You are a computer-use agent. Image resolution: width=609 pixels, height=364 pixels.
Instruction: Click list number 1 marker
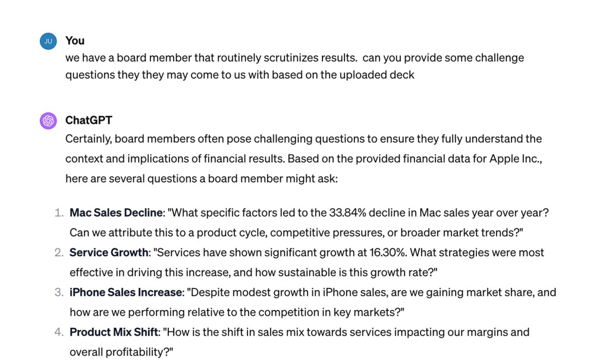click(58, 212)
